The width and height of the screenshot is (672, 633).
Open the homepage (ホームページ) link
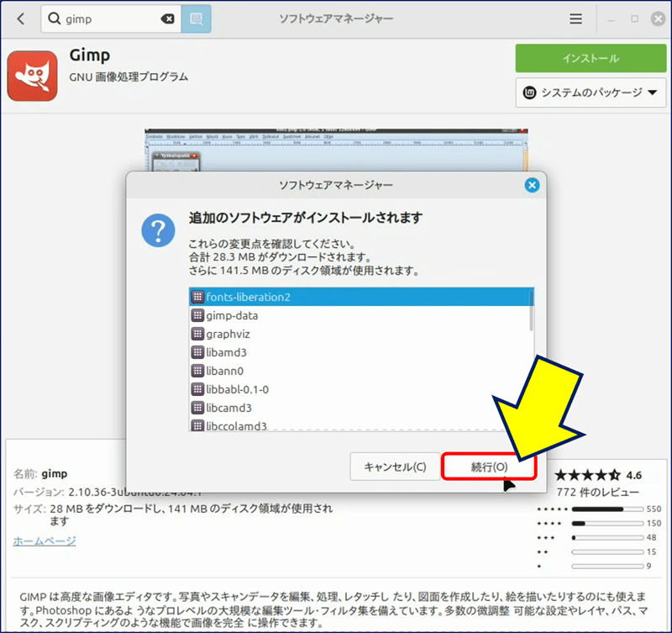[x=45, y=541]
